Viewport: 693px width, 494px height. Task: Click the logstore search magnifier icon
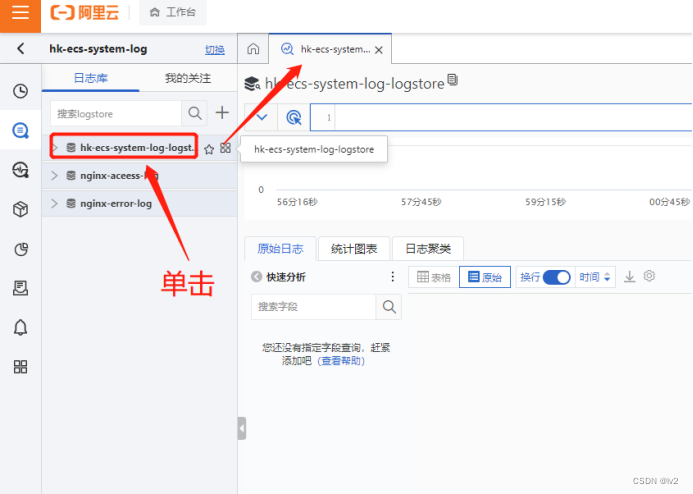pos(194,114)
